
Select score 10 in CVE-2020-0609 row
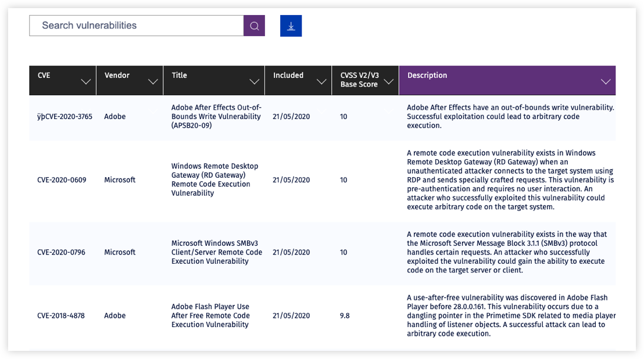pos(344,179)
